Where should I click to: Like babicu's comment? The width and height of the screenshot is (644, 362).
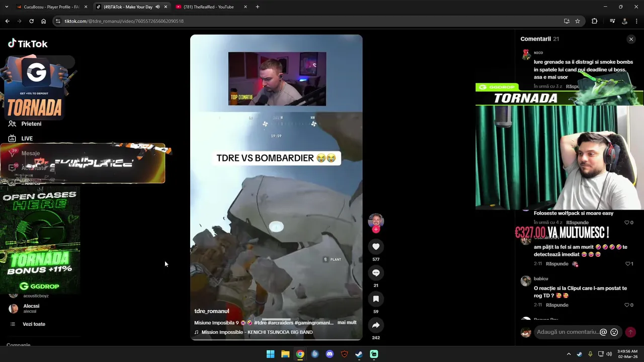[627, 305]
